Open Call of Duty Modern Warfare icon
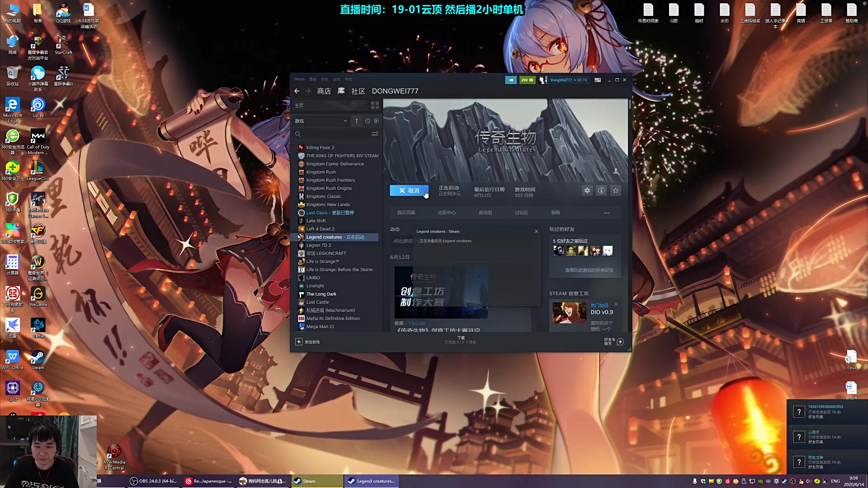868x488 pixels. point(38,142)
